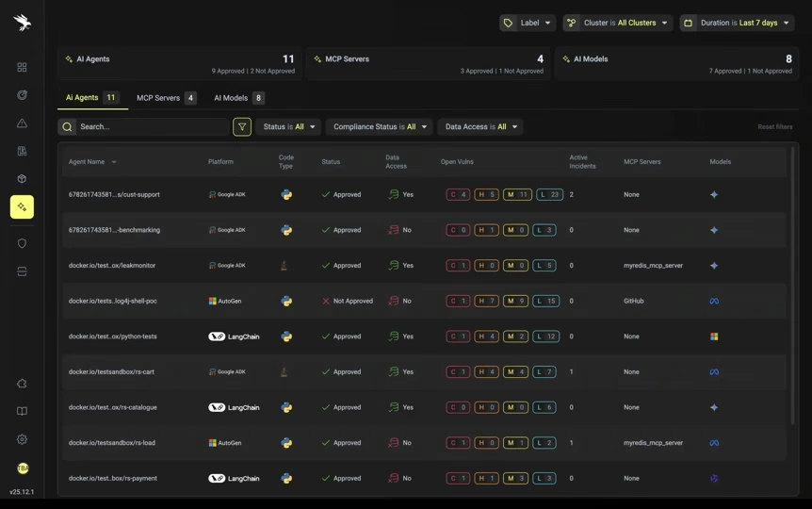Click medium badge M 9 in log4j row

point(515,301)
